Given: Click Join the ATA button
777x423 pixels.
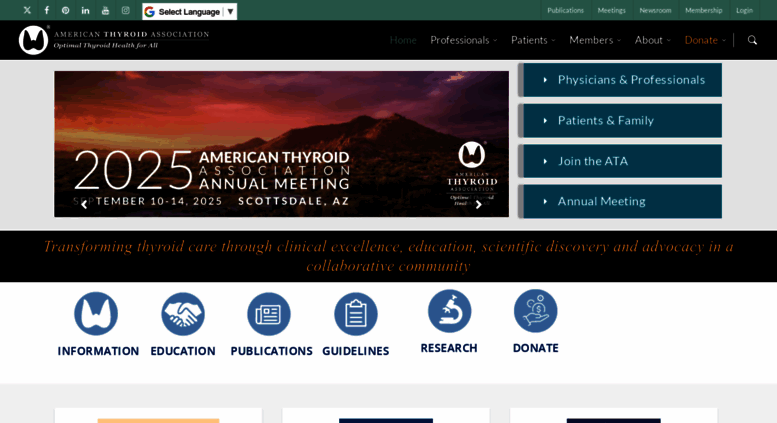Looking at the screenshot, I should pyautogui.click(x=620, y=161).
